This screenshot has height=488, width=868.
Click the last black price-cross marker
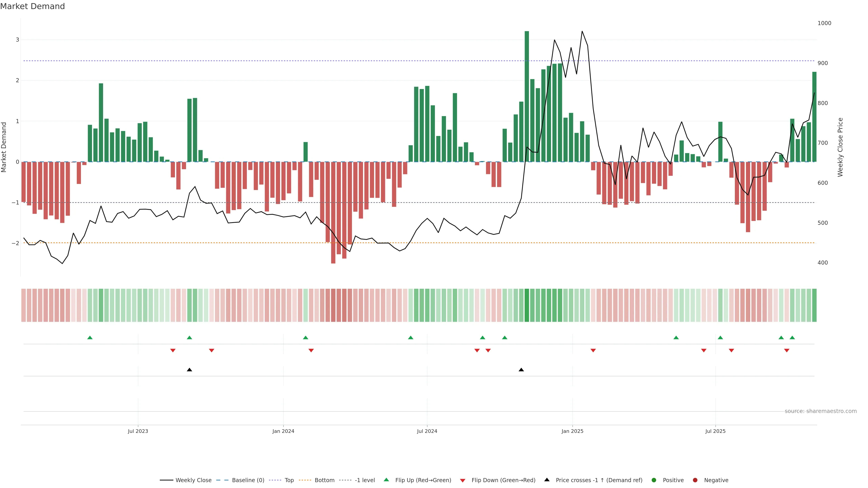click(x=521, y=370)
